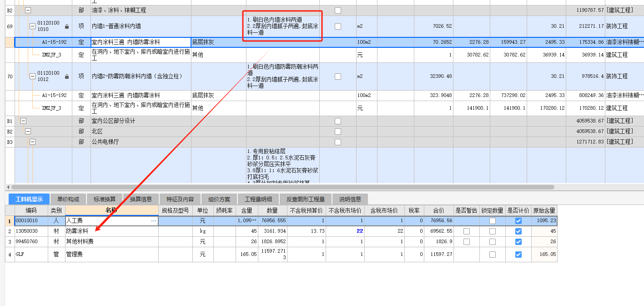Click the 原始含量 column header

click(544, 210)
